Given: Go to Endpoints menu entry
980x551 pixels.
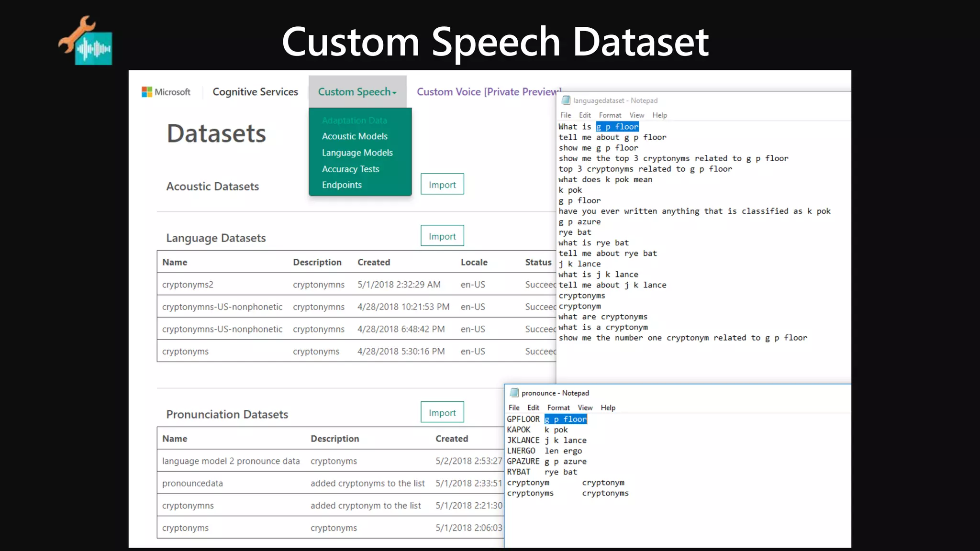Looking at the screenshot, I should 342,185.
